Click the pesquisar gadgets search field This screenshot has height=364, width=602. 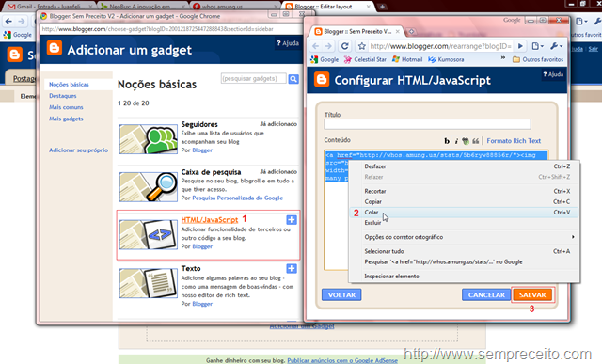pyautogui.click(x=254, y=78)
